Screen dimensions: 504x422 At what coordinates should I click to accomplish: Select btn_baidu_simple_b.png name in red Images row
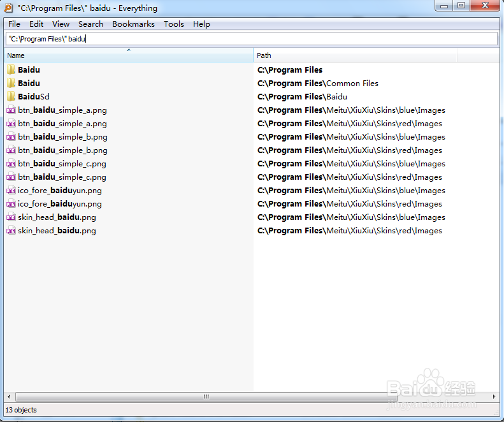click(x=62, y=150)
